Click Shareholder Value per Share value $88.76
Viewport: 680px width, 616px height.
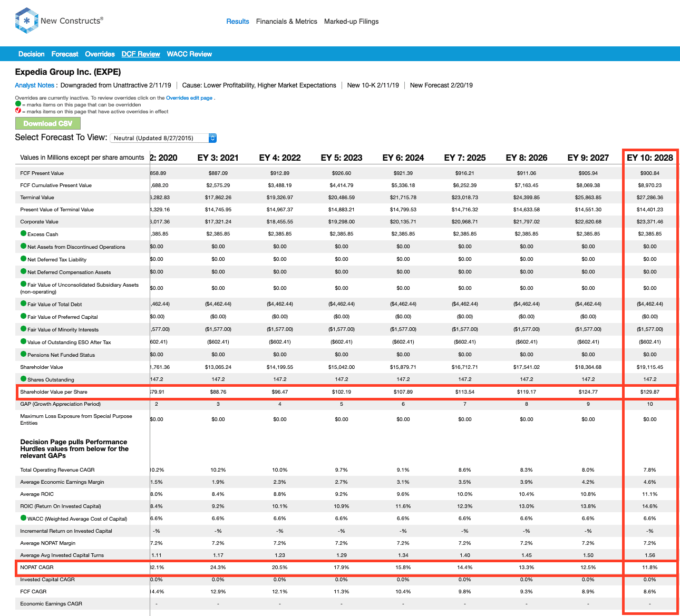(x=218, y=392)
